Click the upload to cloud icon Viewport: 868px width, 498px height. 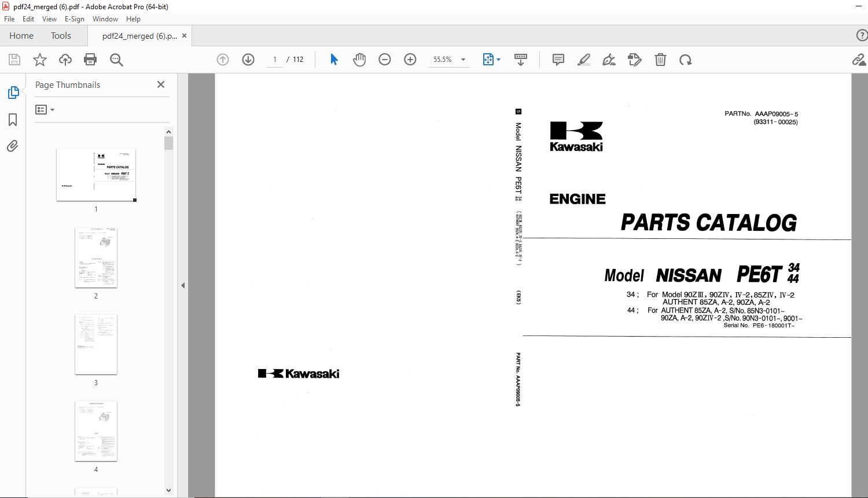65,60
